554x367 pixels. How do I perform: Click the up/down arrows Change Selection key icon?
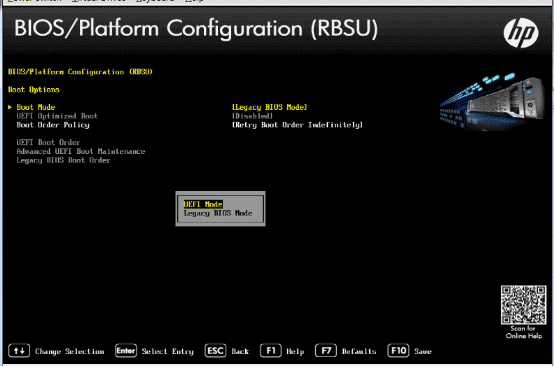pos(19,351)
